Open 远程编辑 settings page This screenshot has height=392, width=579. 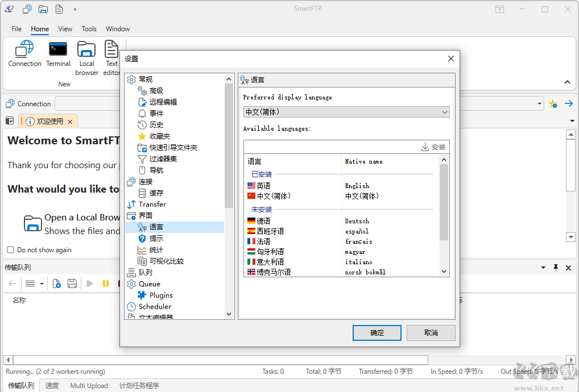pos(163,102)
